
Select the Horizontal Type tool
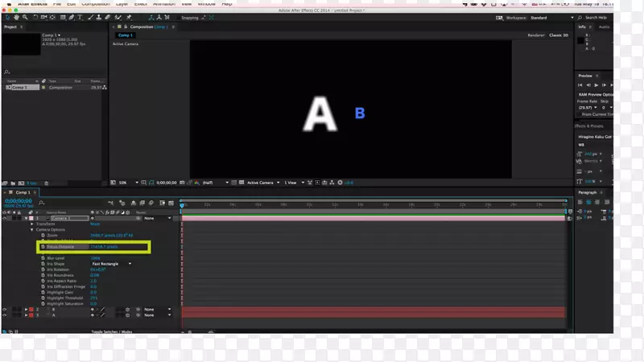click(x=80, y=17)
